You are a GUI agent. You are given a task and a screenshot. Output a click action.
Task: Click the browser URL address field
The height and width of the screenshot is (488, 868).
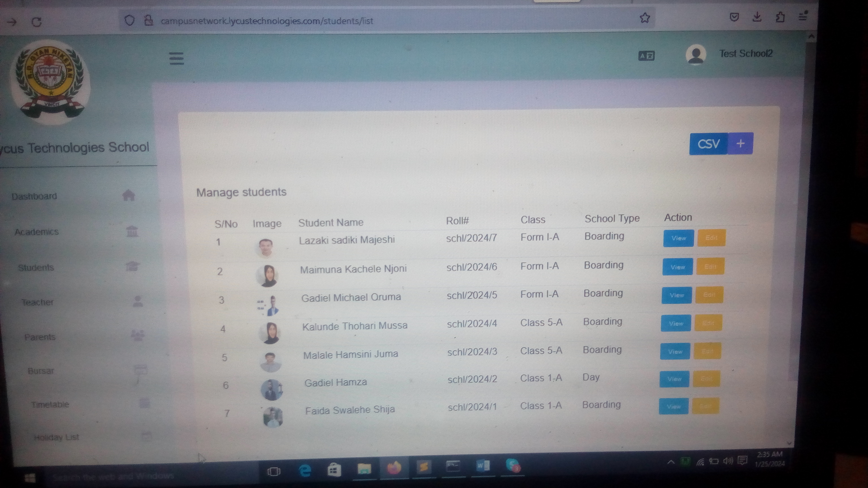point(337,21)
